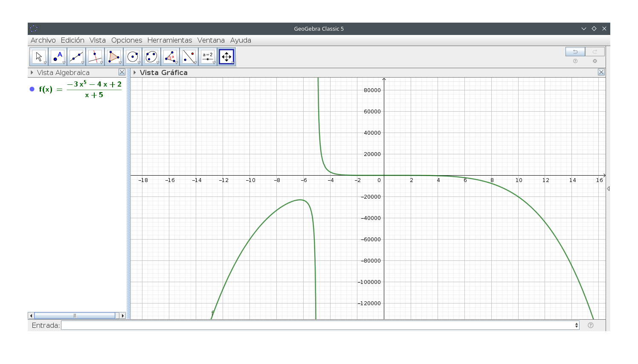This screenshot has height=364, width=638.
Task: Open the input bar help icon
Action: (591, 325)
